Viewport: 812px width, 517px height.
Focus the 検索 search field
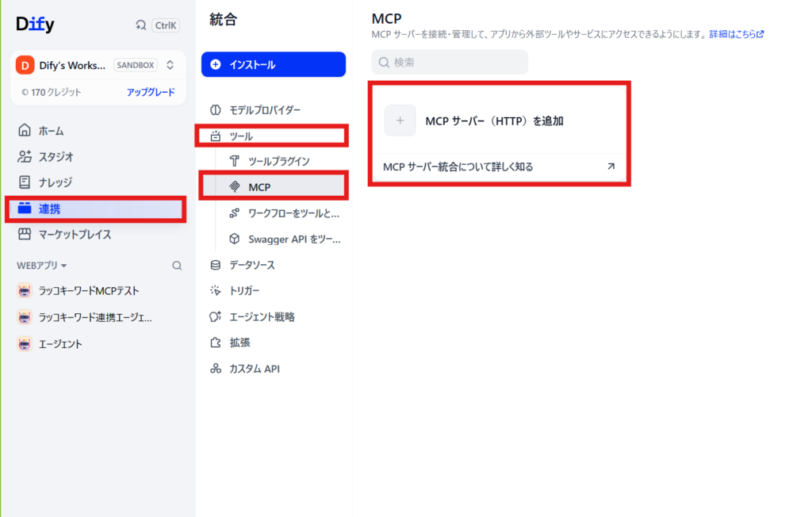pos(450,62)
